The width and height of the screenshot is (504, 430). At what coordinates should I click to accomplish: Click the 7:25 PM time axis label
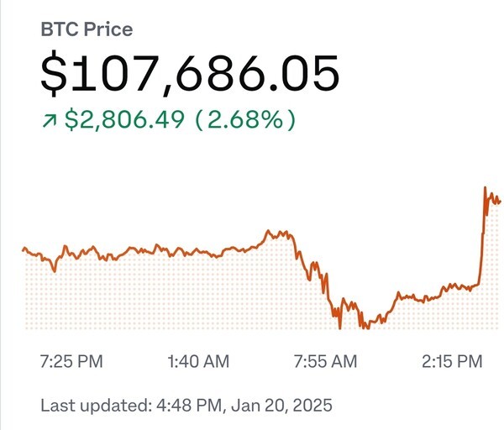pos(71,362)
